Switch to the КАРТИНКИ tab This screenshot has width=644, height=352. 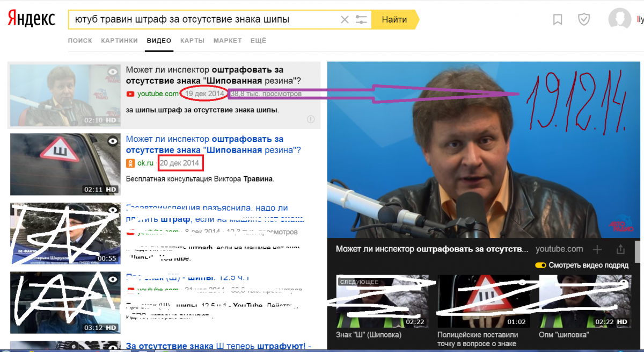click(119, 41)
